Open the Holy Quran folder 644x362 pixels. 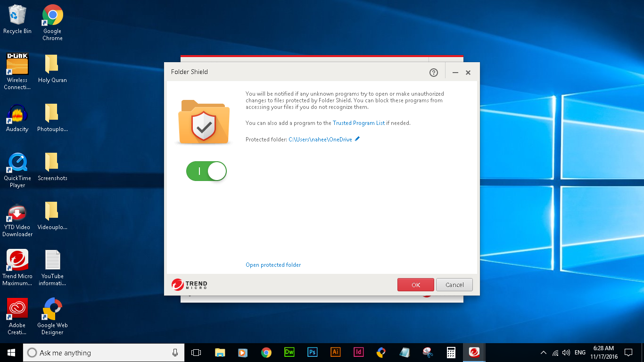click(52, 68)
